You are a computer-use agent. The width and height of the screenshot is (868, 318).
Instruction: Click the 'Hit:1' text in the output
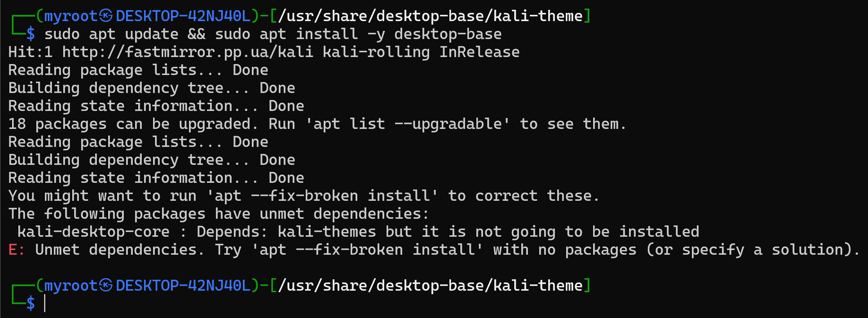point(30,52)
